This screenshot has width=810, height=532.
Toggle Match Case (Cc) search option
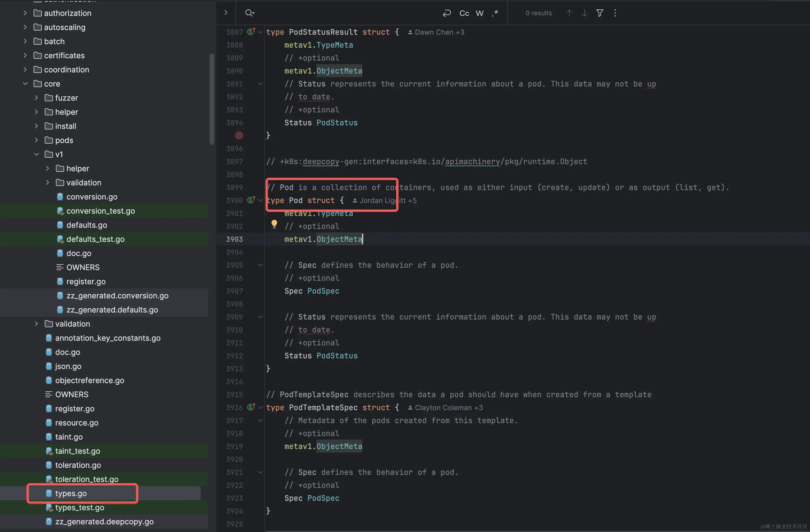click(x=464, y=13)
